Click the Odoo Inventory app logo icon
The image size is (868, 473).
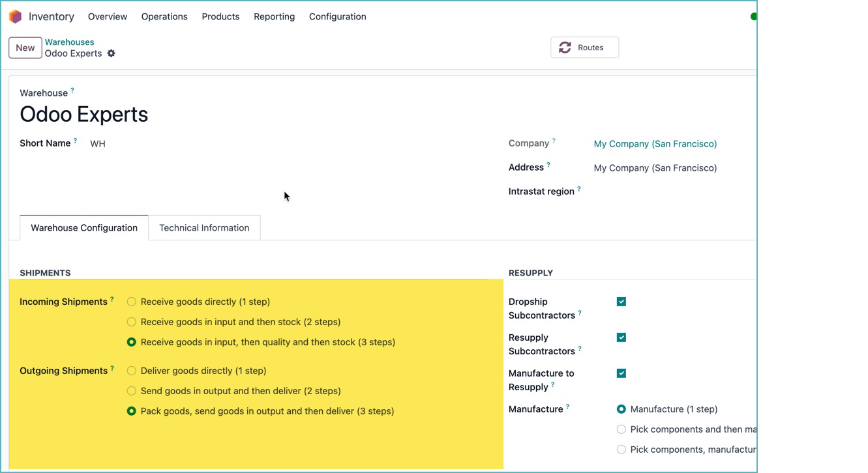pyautogui.click(x=15, y=16)
